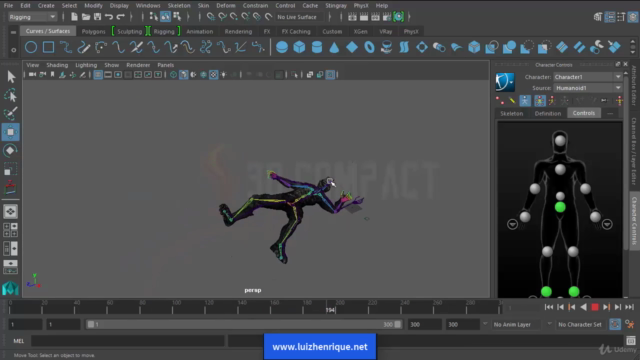This screenshot has width=640, height=360.
Task: Toggle auto keyframe button
Action: point(615,324)
